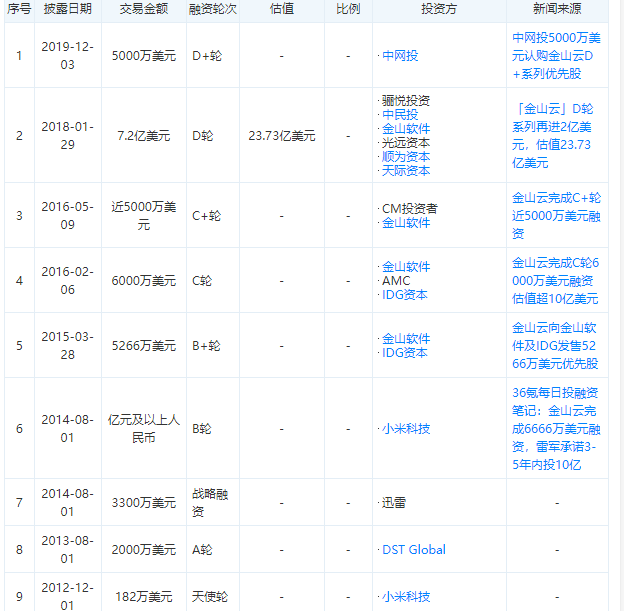This screenshot has width=624, height=611.
Task: Select investor text 迅雷
Action: pyautogui.click(x=394, y=503)
